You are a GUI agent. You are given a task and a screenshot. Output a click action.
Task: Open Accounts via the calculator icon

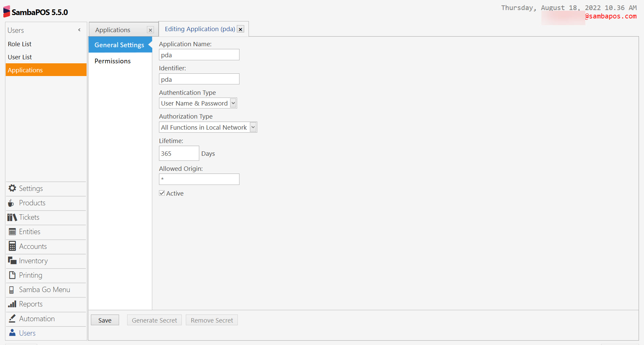click(12, 246)
